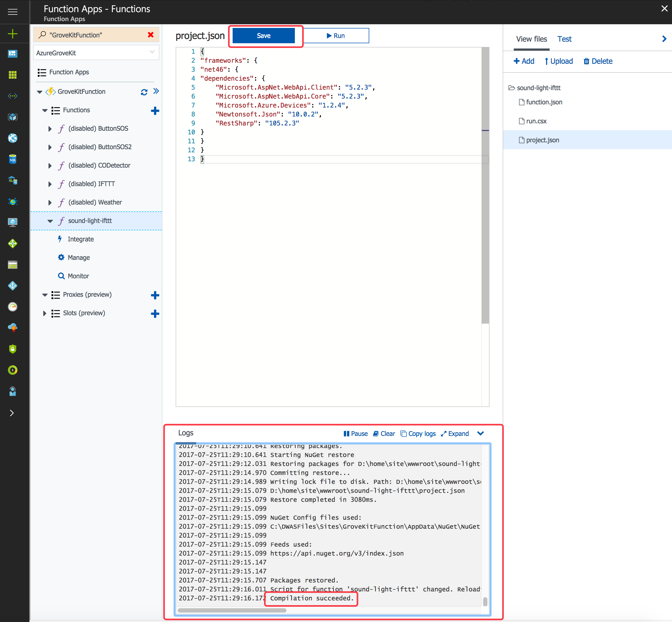Add a new proxy with plus icon

click(155, 295)
